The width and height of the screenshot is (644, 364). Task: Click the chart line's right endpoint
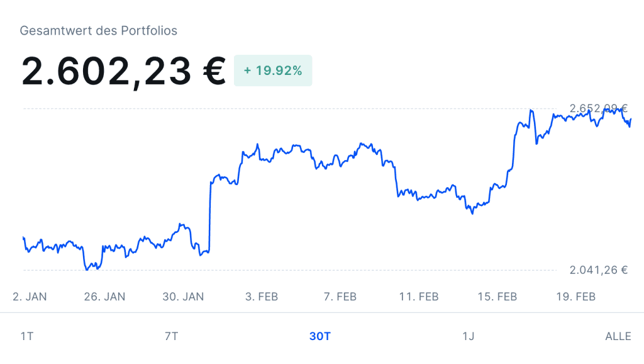(631, 119)
